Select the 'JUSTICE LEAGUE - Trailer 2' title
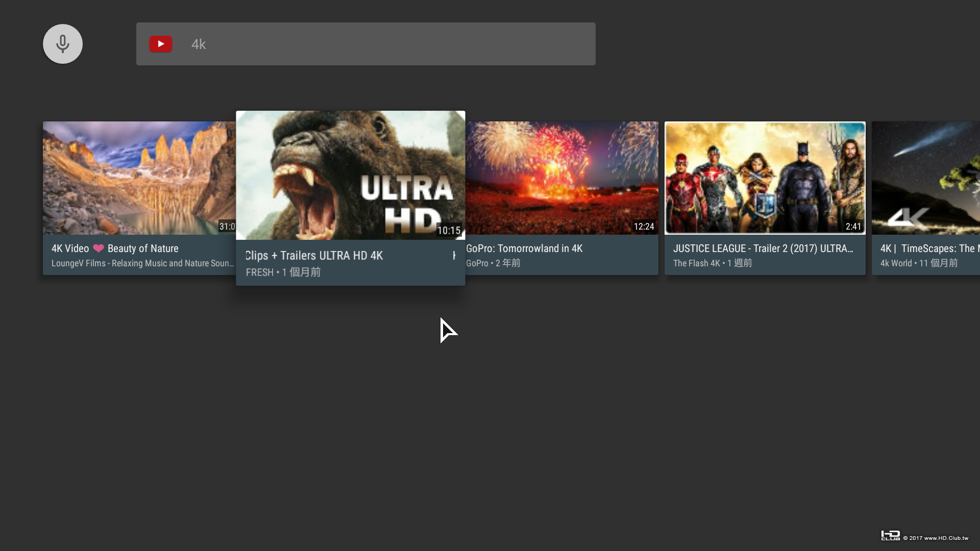 point(763,248)
